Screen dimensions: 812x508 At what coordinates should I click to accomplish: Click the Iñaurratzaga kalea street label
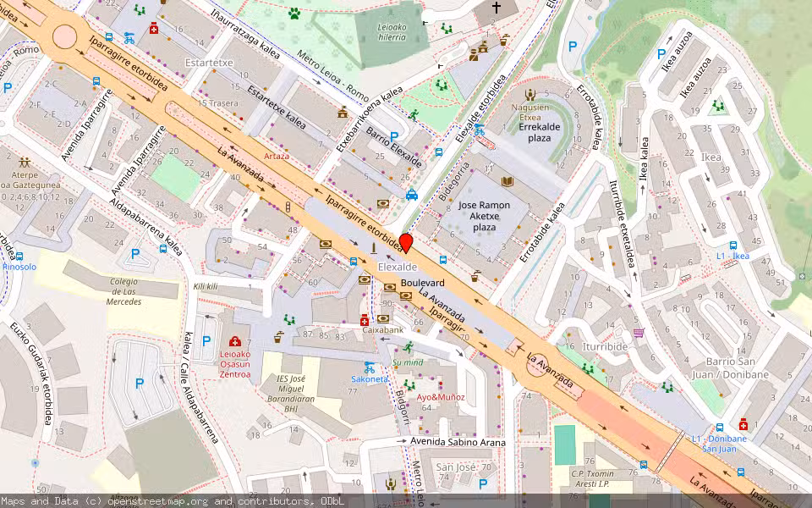(x=246, y=33)
